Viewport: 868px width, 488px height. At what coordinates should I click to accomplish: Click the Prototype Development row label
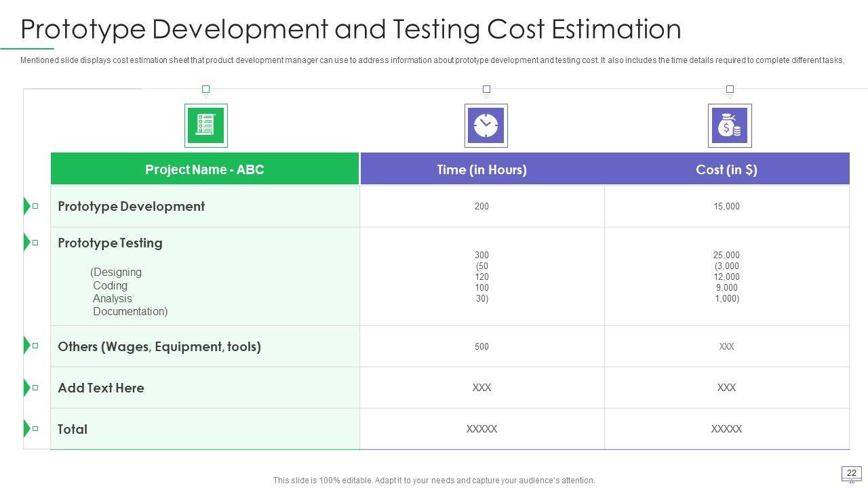pos(131,206)
